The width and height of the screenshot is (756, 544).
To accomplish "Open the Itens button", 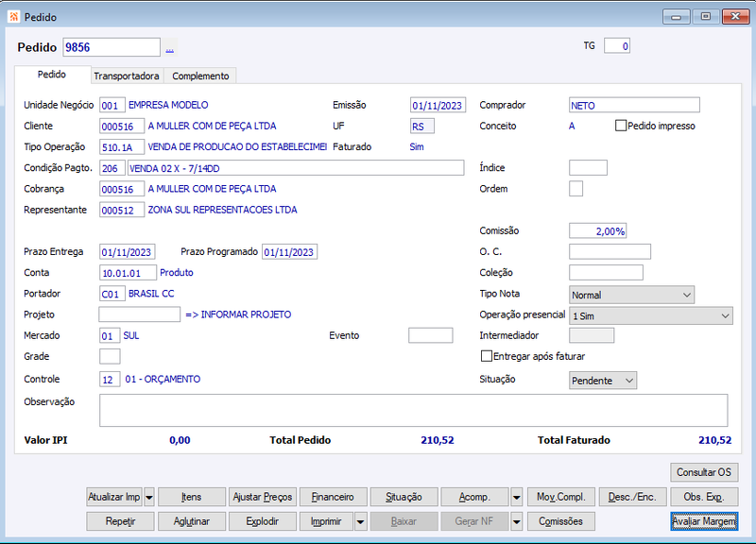I will 192,497.
